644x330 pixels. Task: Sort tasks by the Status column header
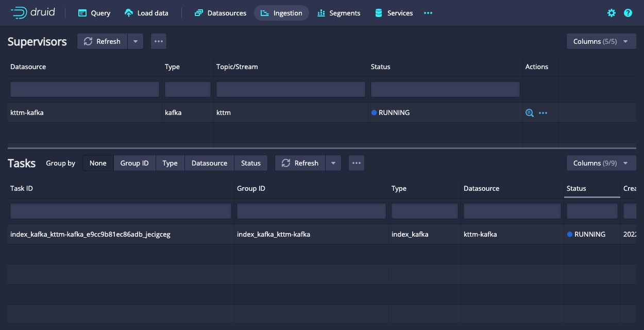pyautogui.click(x=576, y=188)
